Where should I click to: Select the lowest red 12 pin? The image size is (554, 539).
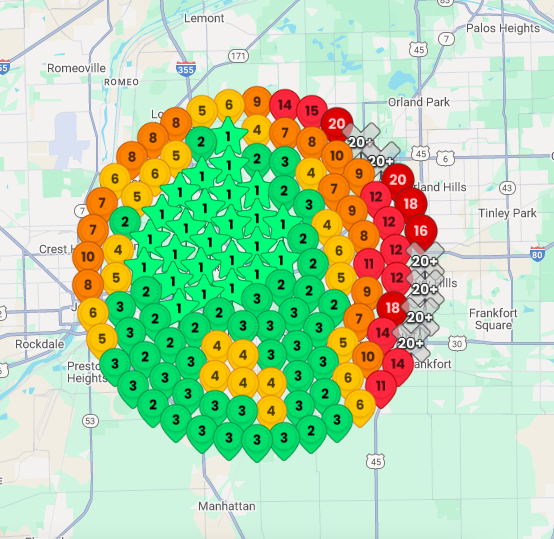pyautogui.click(x=396, y=278)
